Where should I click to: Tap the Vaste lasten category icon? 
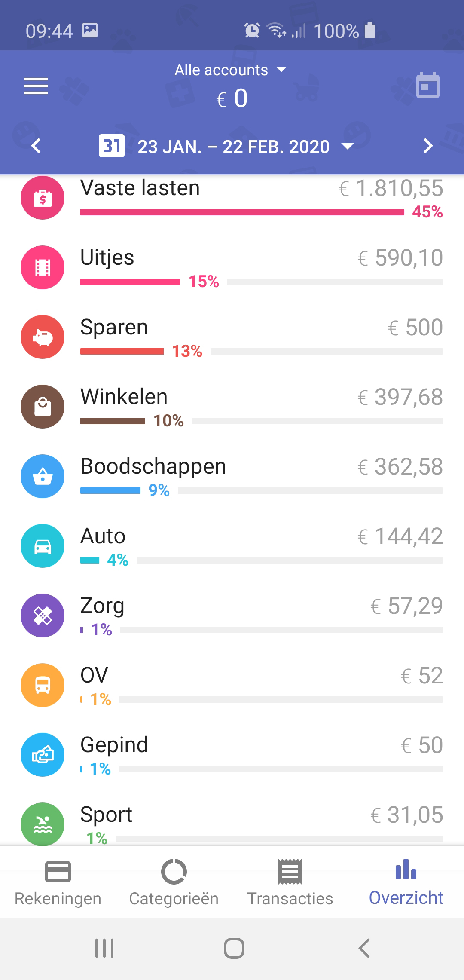[43, 198]
